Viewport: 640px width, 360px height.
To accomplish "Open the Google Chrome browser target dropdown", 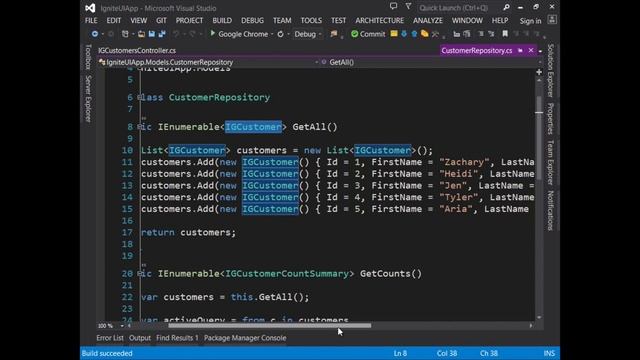I will (272, 34).
